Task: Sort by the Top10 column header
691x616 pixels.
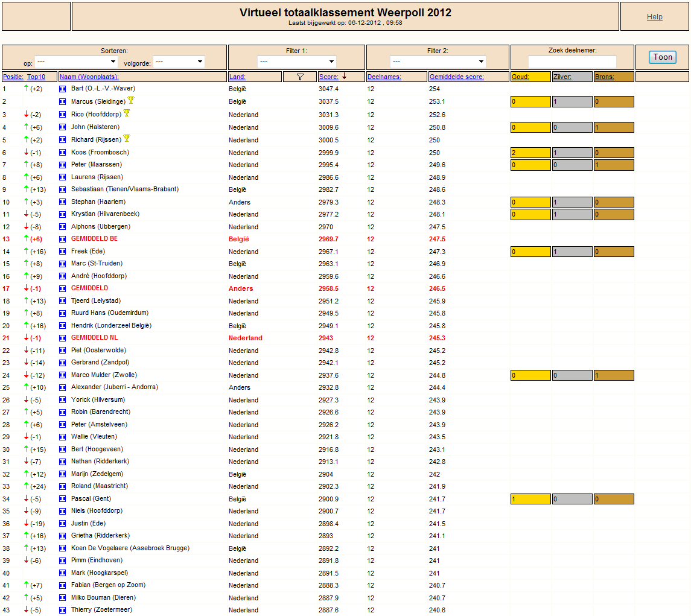Action: pyautogui.click(x=36, y=77)
